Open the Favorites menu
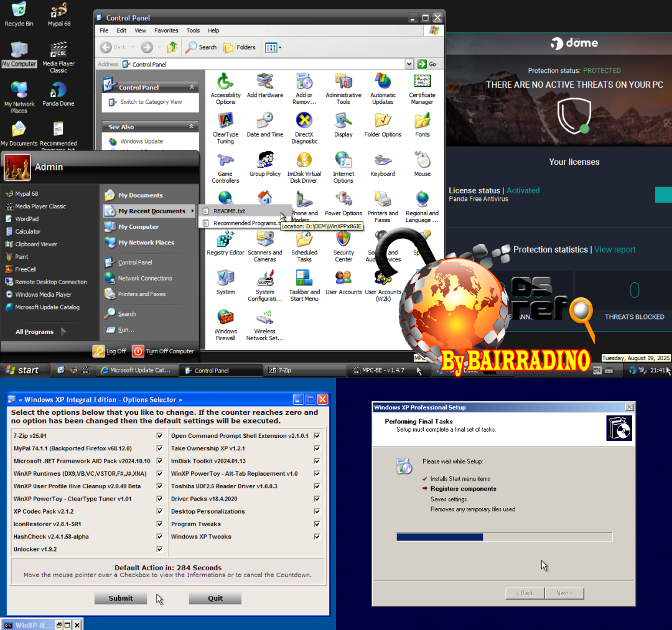The height and width of the screenshot is (630, 672). pos(166,30)
